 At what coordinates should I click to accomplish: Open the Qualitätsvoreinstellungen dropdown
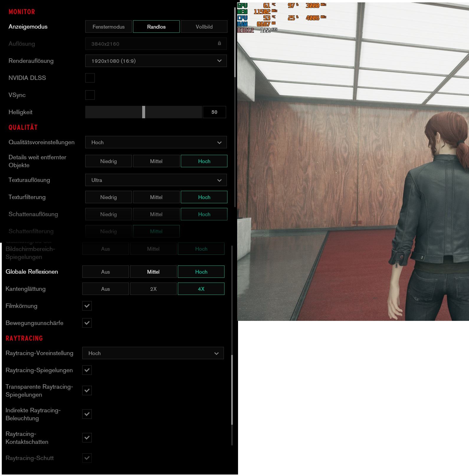pyautogui.click(x=156, y=142)
